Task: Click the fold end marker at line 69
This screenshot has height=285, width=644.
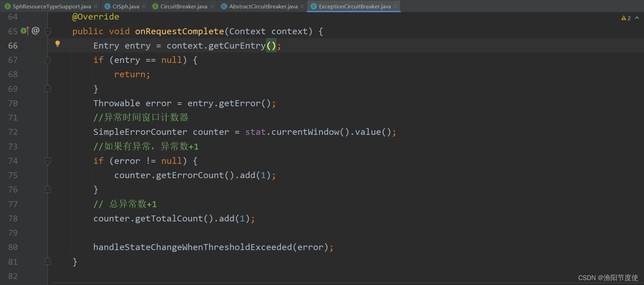Action: click(48, 89)
